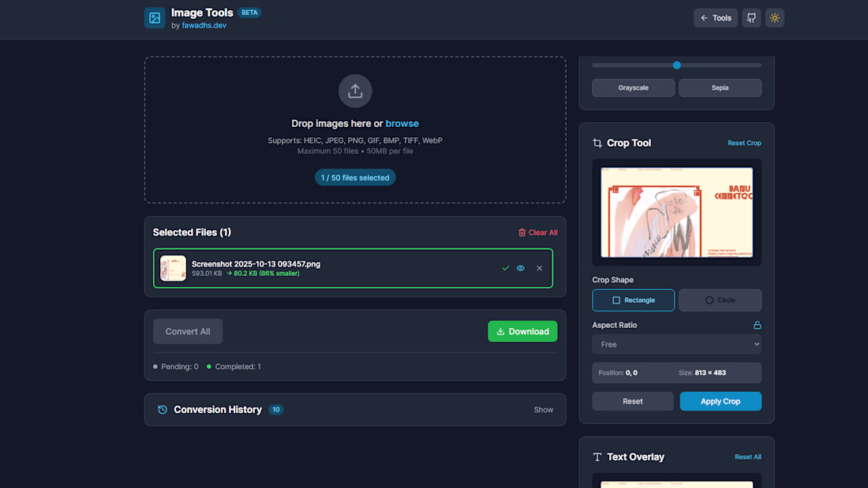The image size is (868, 488).
Task: Select the Circle crop shape
Action: pos(720,300)
